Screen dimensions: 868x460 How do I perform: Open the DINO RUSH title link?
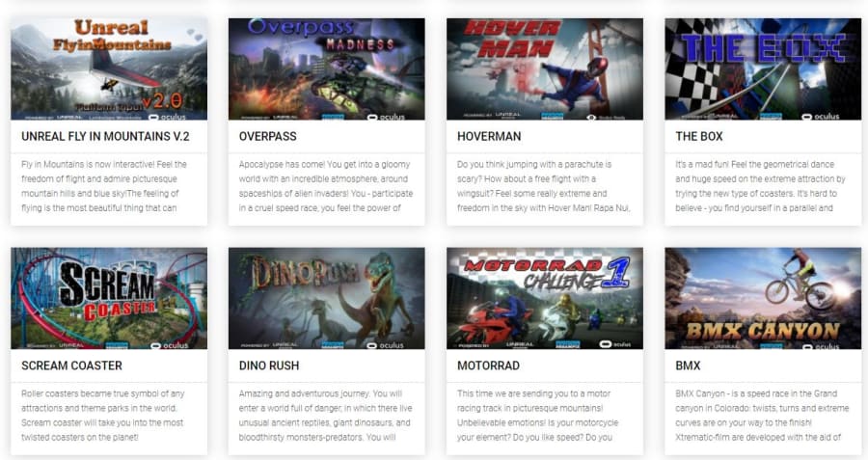269,365
